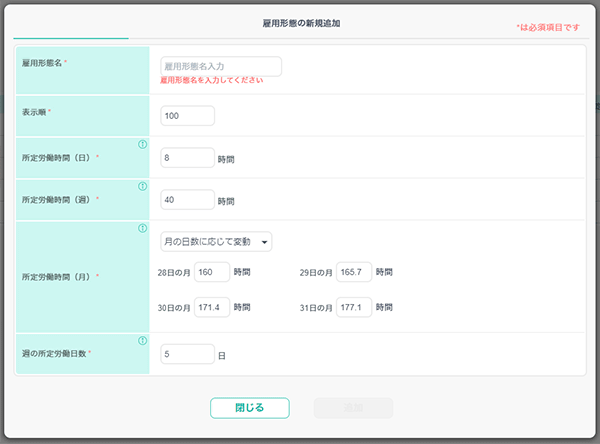Click the 閉じる button
This screenshot has height=444, width=600.
click(x=249, y=408)
